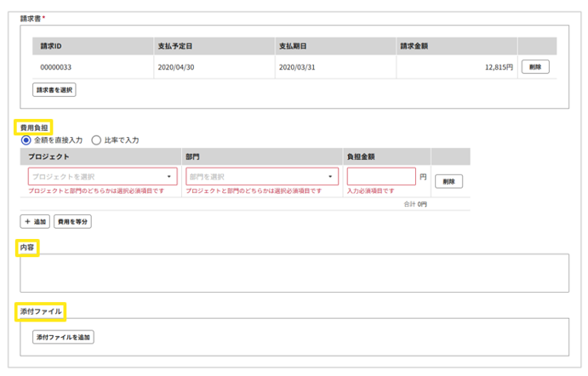Focus the 負担金額 amount input field

click(x=380, y=177)
